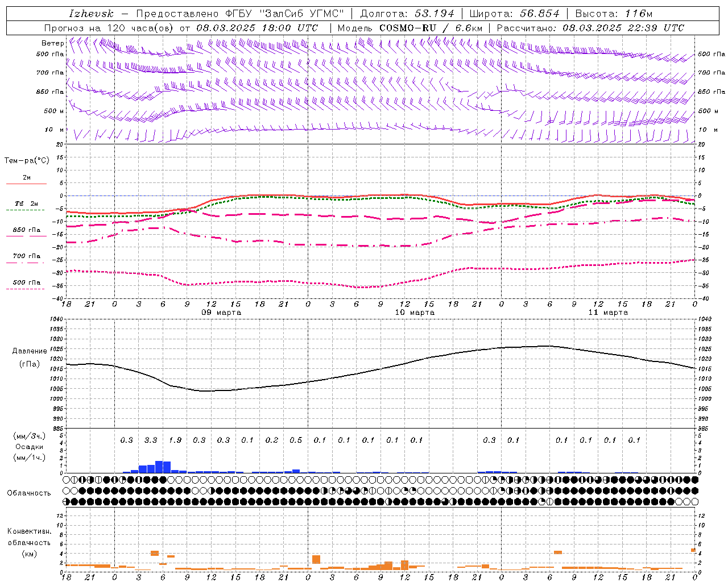Click the '10 марта' date label
This screenshot has width=728, height=582.
tap(415, 313)
